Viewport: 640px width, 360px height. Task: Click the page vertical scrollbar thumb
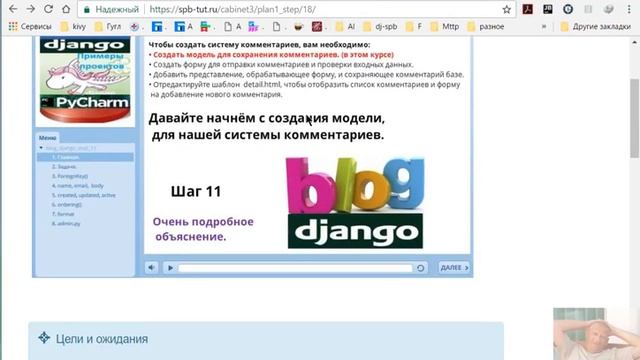pos(634,118)
